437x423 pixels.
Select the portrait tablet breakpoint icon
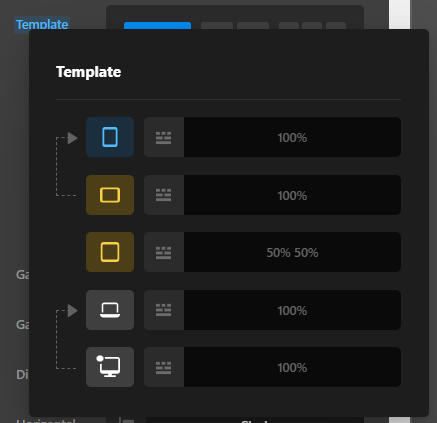coord(110,137)
